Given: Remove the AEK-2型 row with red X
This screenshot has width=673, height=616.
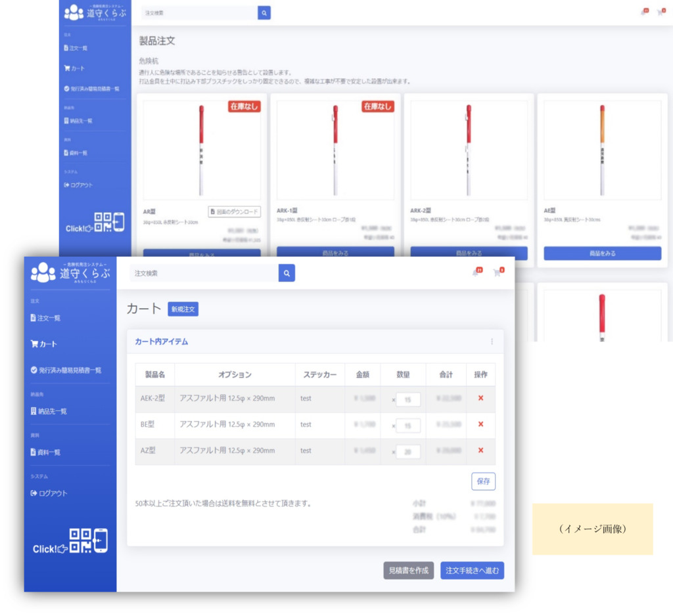Looking at the screenshot, I should (480, 399).
